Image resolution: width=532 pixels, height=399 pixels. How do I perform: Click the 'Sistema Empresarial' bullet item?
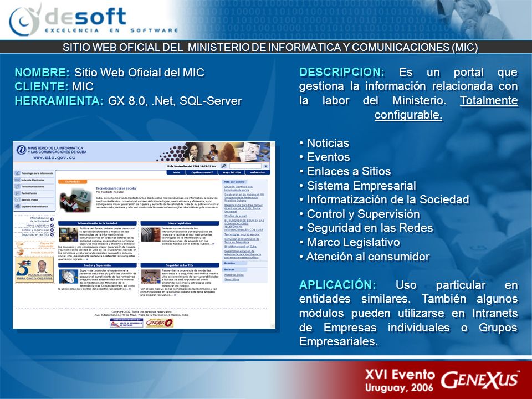tap(361, 186)
